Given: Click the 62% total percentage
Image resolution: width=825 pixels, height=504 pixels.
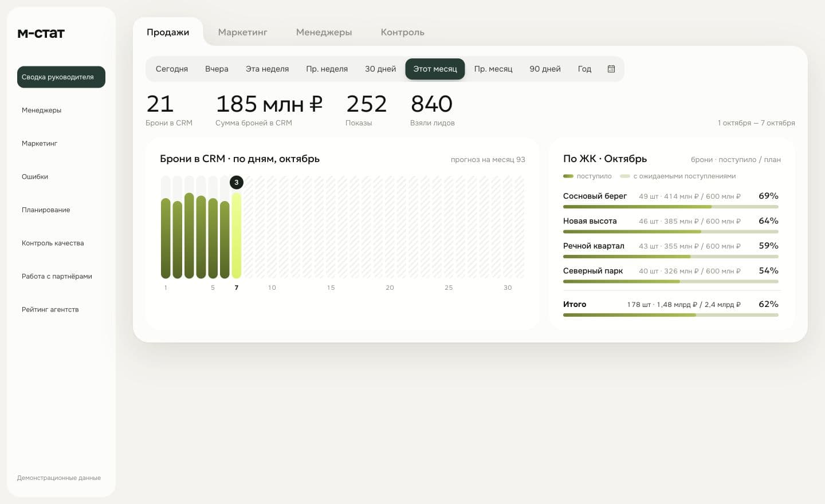Looking at the screenshot, I should 768,304.
